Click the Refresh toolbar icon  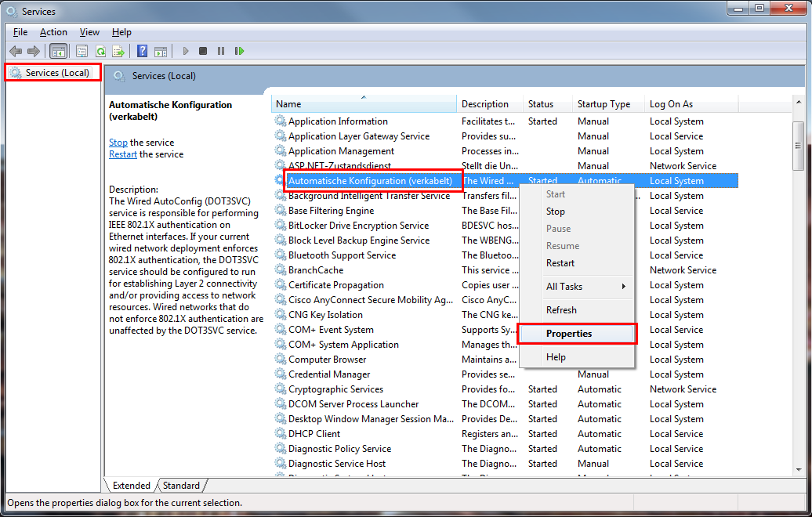click(100, 51)
